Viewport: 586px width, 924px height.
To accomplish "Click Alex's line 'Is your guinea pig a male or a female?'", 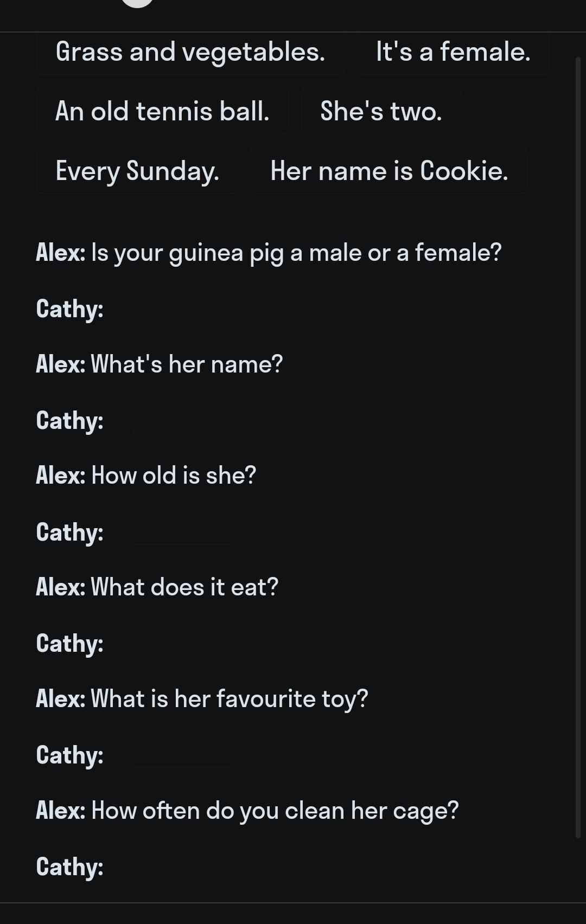I will tap(269, 253).
